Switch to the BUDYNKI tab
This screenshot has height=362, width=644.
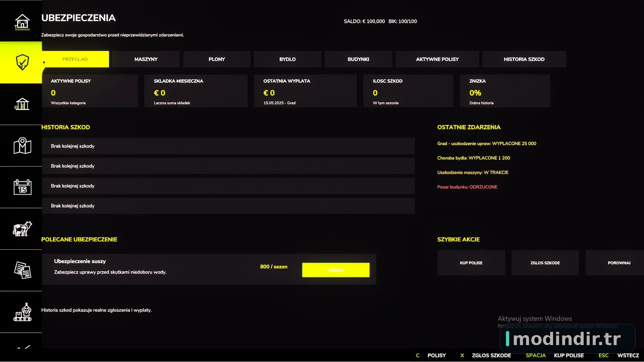pos(359,59)
